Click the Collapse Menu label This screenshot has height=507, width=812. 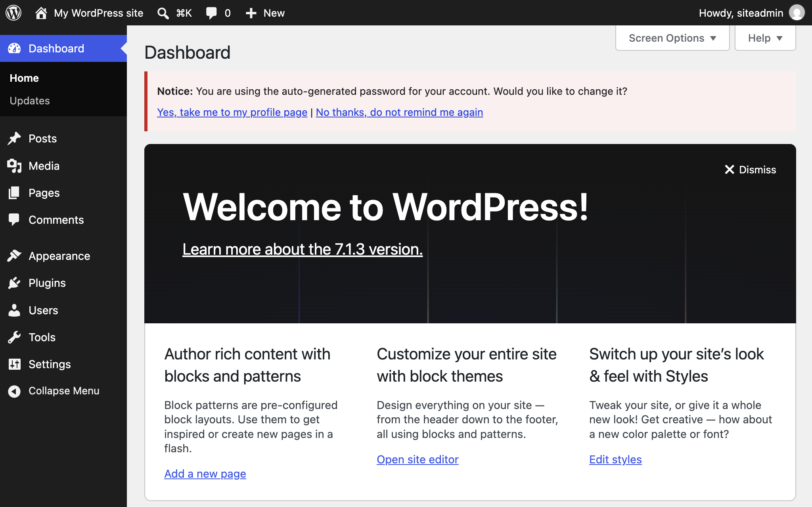[64, 391]
